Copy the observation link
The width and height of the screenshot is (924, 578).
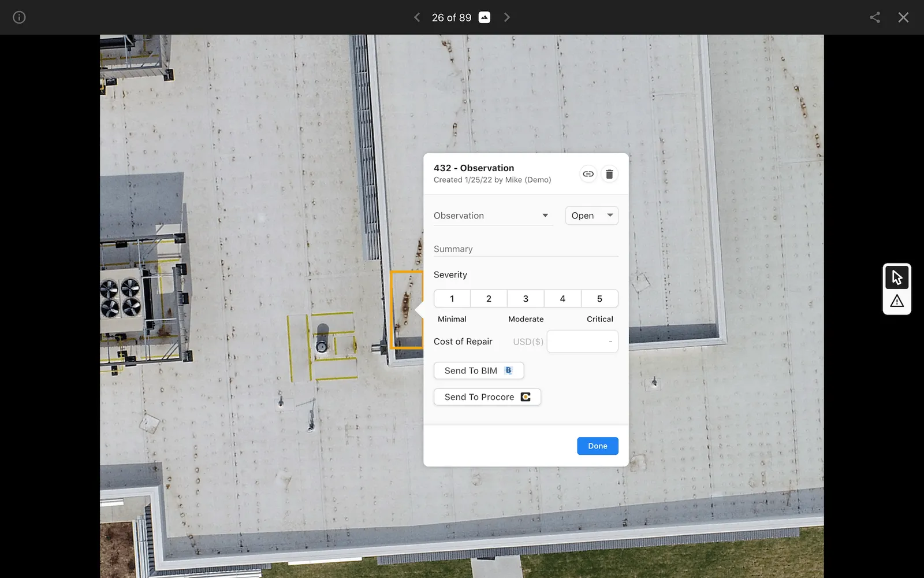click(x=588, y=173)
